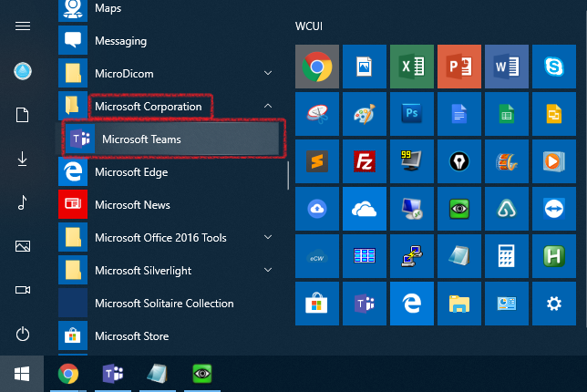Launch the Excel tile
The image size is (587, 392).
(x=412, y=67)
